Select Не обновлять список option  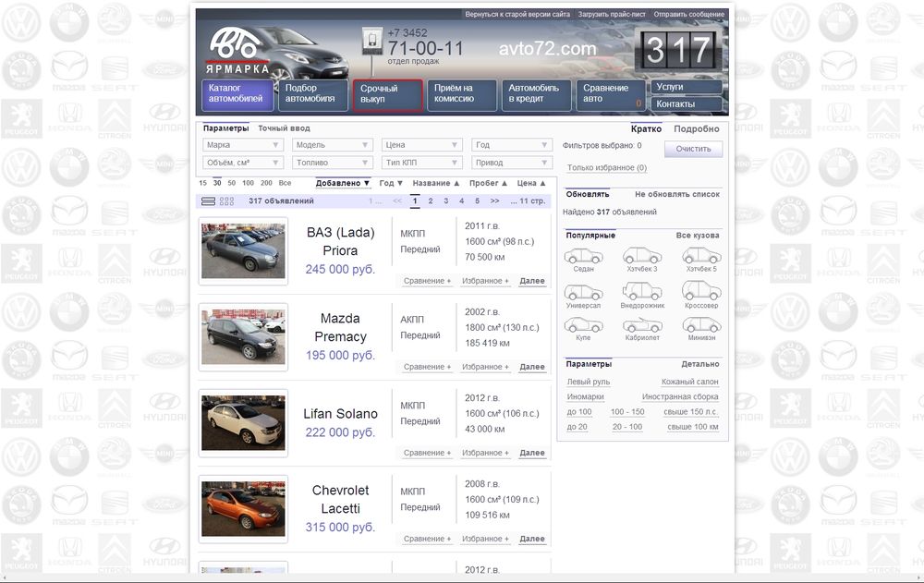click(677, 194)
